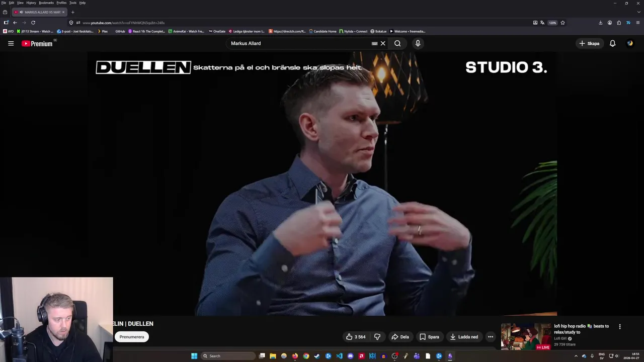
Task: Open Steam from the taskbar
Action: point(317,356)
